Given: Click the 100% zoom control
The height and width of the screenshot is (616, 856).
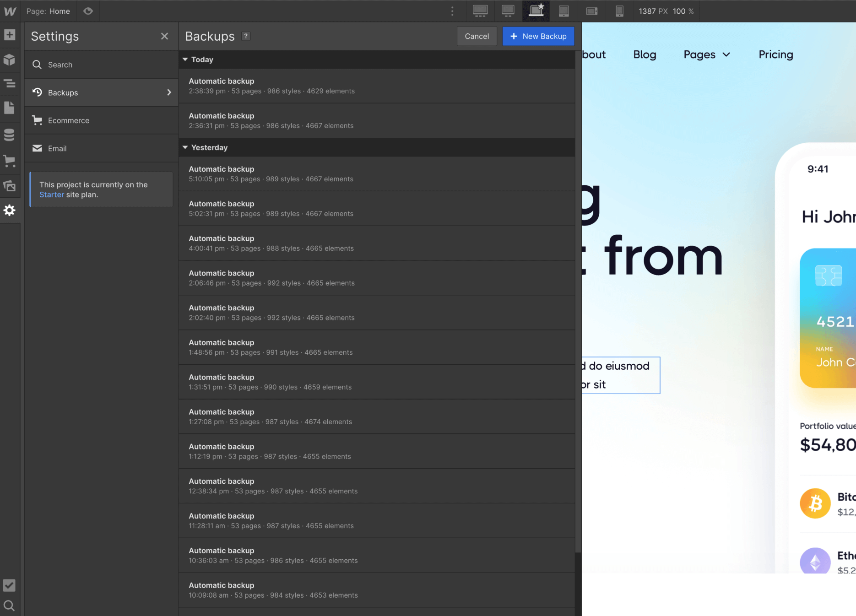Looking at the screenshot, I should point(682,11).
